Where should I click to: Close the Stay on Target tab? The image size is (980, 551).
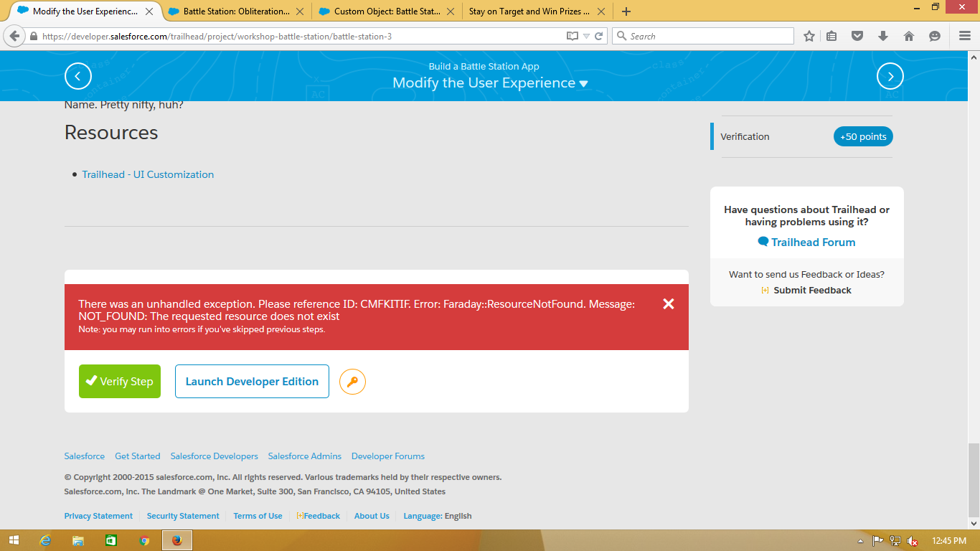click(x=600, y=11)
